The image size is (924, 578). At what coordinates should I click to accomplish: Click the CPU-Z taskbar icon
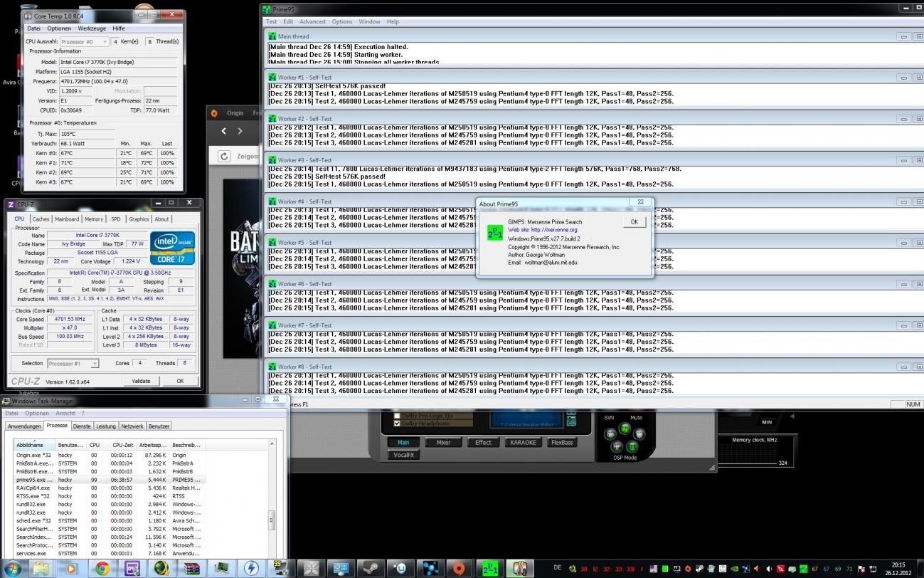132,569
